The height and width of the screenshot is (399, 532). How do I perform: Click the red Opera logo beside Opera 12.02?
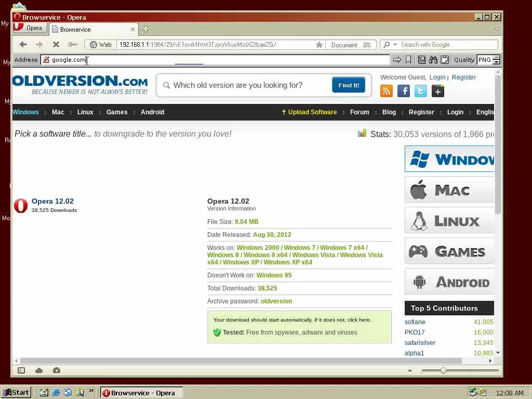21,206
